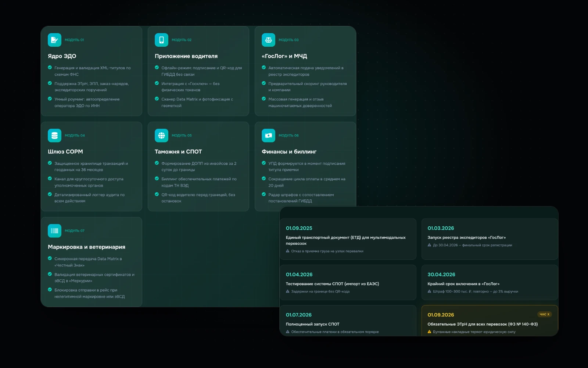Select the 'Шлюз СОРМ' module heading
Screen dimensions: 588x368
click(x=65, y=152)
